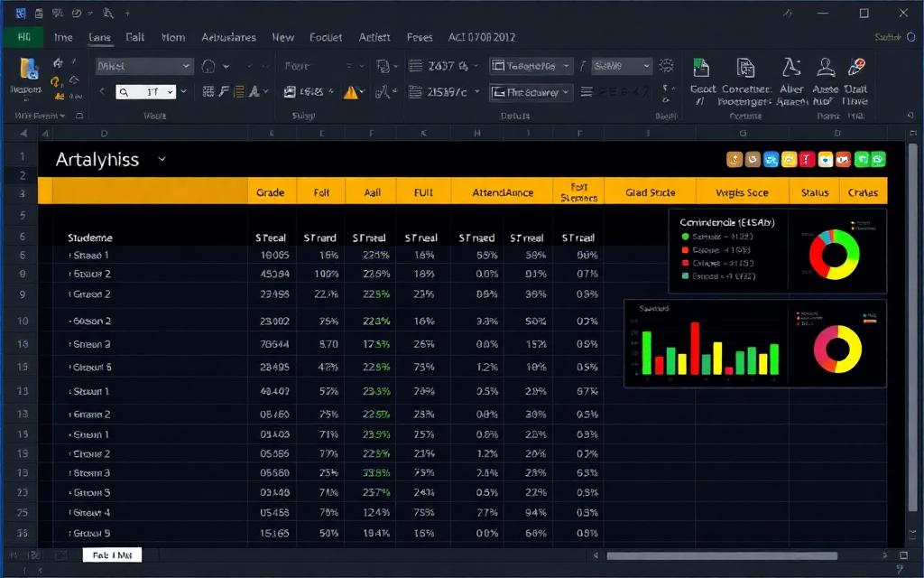
Task: Click the large Report icon in the ribbon
Action: (x=28, y=69)
